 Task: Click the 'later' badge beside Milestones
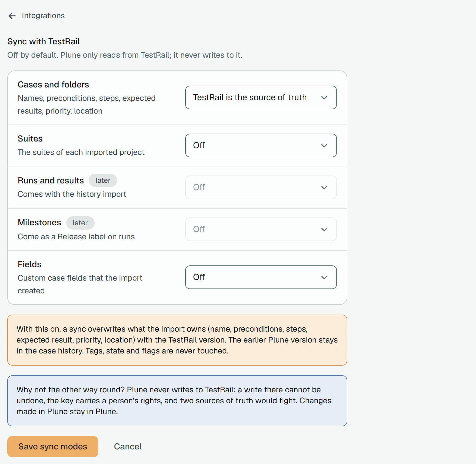(80, 223)
